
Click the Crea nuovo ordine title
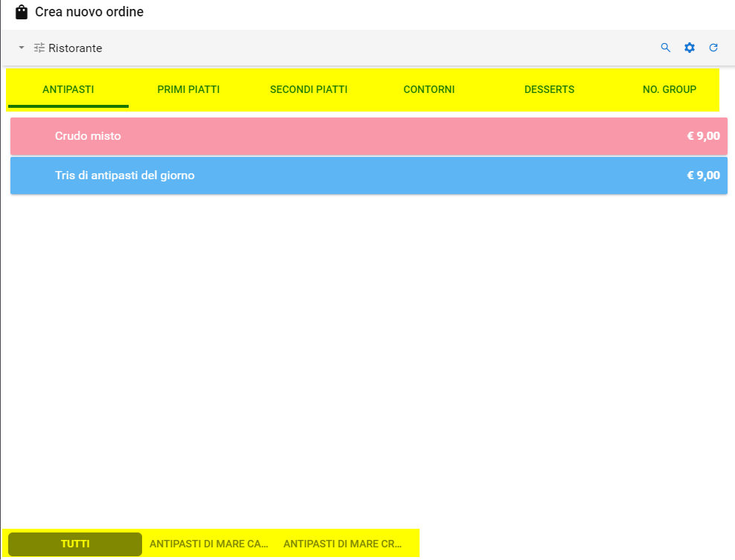click(89, 12)
